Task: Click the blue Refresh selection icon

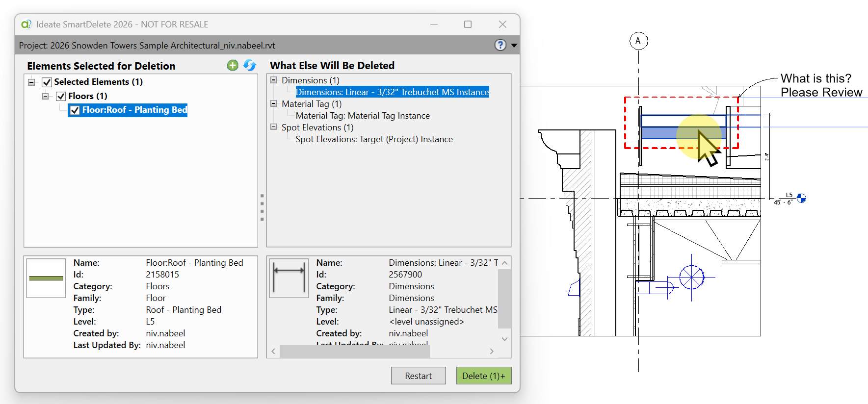Action: (x=250, y=65)
